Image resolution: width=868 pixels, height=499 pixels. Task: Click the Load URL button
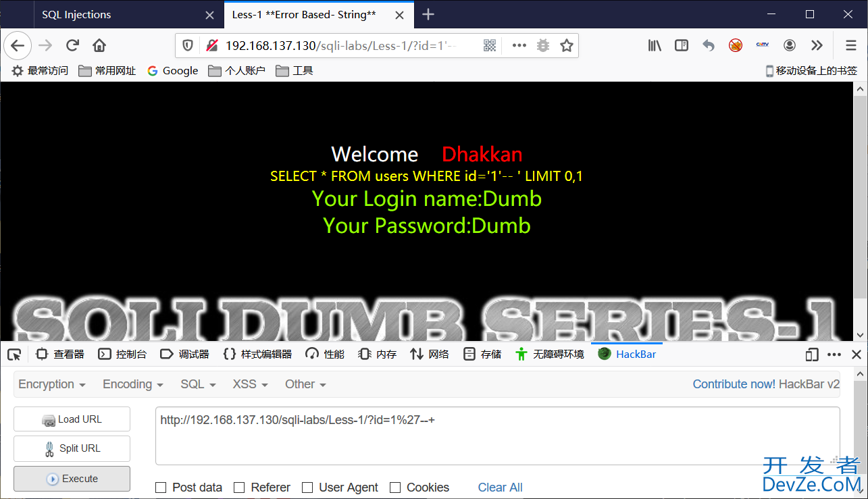(72, 419)
